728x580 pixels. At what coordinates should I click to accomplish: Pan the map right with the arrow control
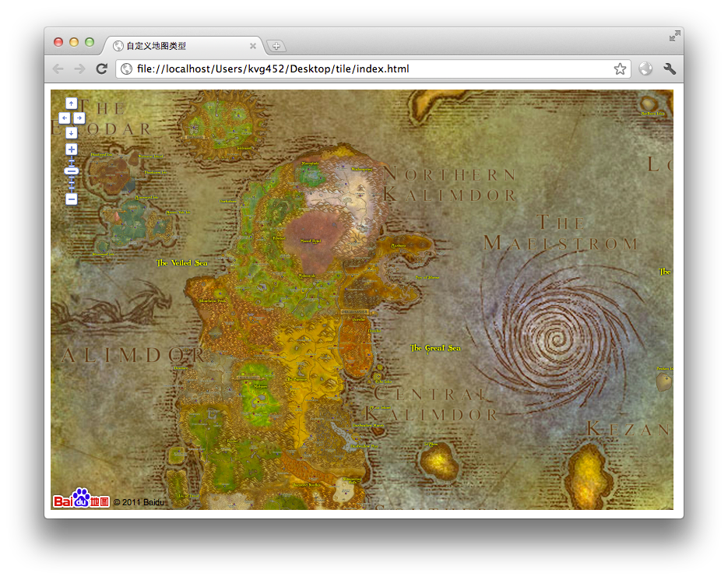79,118
